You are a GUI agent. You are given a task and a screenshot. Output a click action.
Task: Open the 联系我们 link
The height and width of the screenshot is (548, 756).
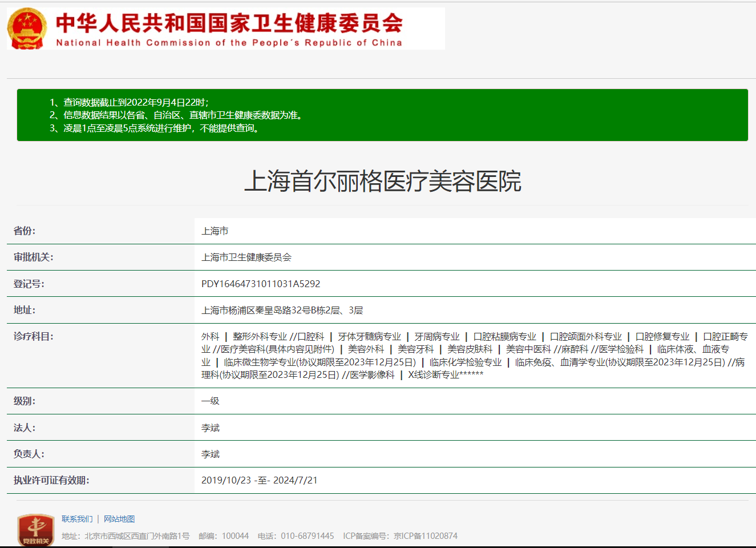[x=77, y=519]
